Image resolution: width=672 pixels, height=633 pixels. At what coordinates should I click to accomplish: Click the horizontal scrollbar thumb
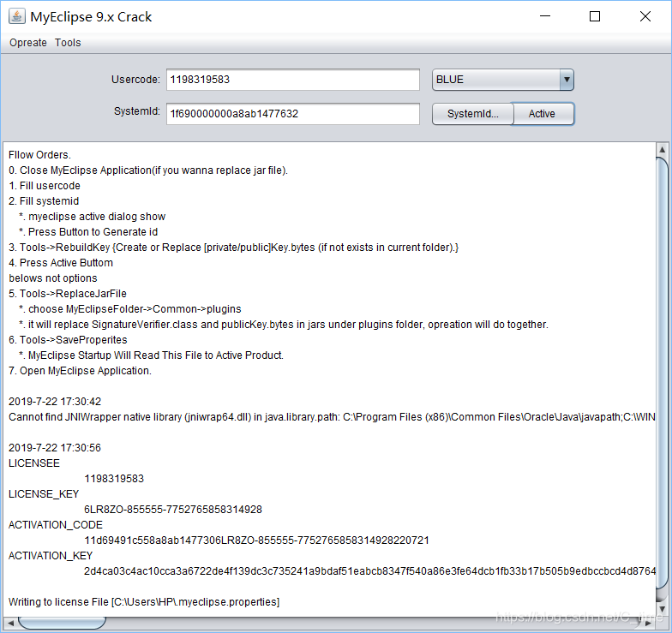click(x=62, y=623)
